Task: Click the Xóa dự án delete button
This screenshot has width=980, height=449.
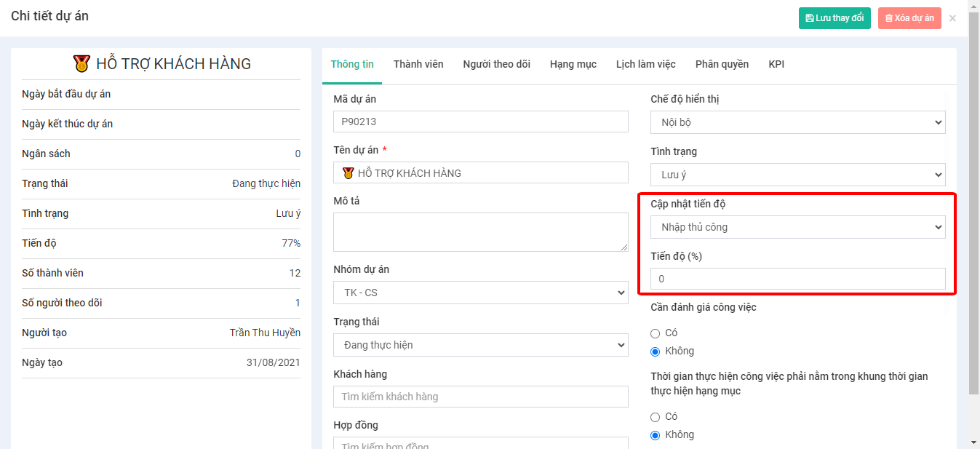Action: click(909, 18)
